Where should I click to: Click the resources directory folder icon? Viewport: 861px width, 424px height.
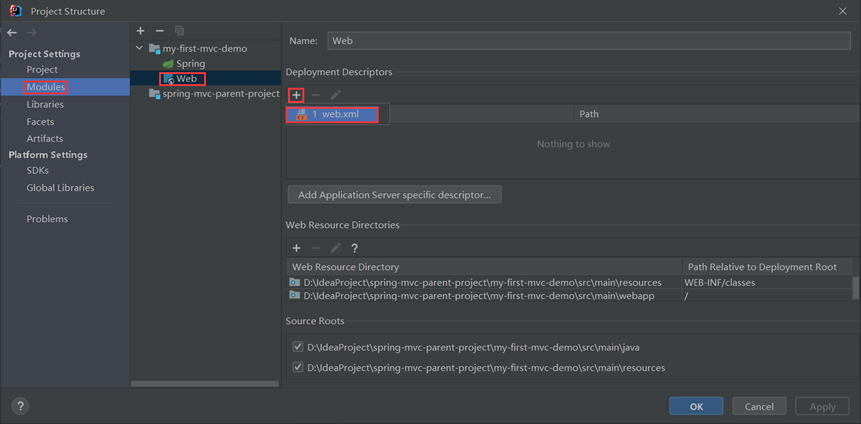[295, 282]
